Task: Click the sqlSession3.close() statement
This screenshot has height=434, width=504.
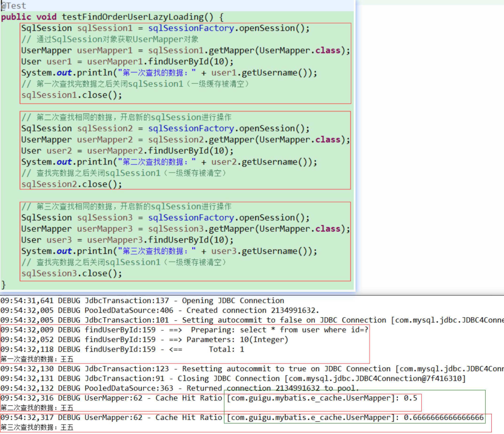Action: [71, 273]
